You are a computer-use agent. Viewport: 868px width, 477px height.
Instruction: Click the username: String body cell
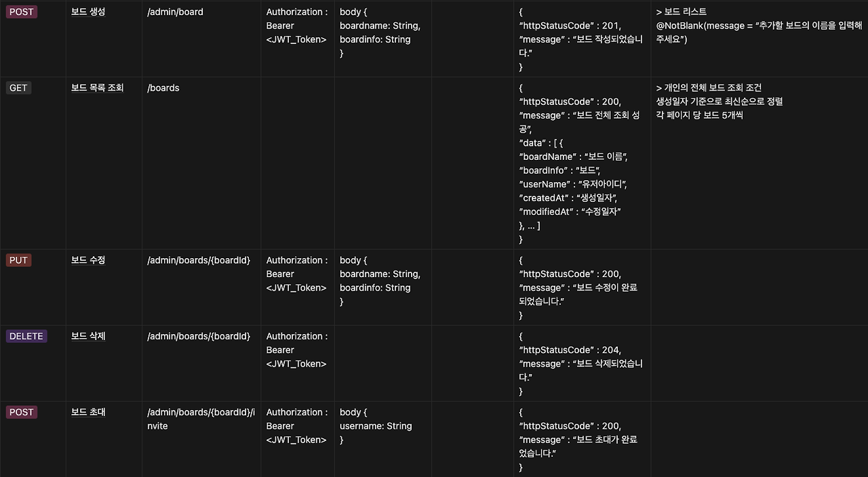(376, 426)
